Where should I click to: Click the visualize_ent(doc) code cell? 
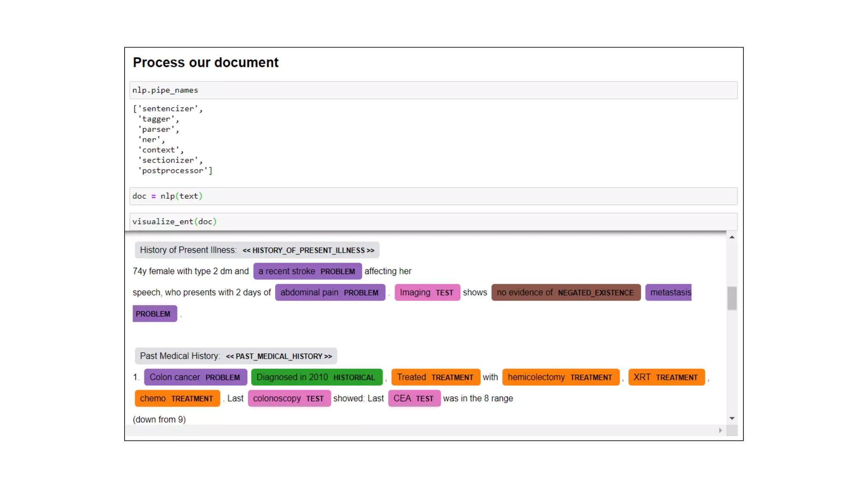pyautogui.click(x=433, y=222)
